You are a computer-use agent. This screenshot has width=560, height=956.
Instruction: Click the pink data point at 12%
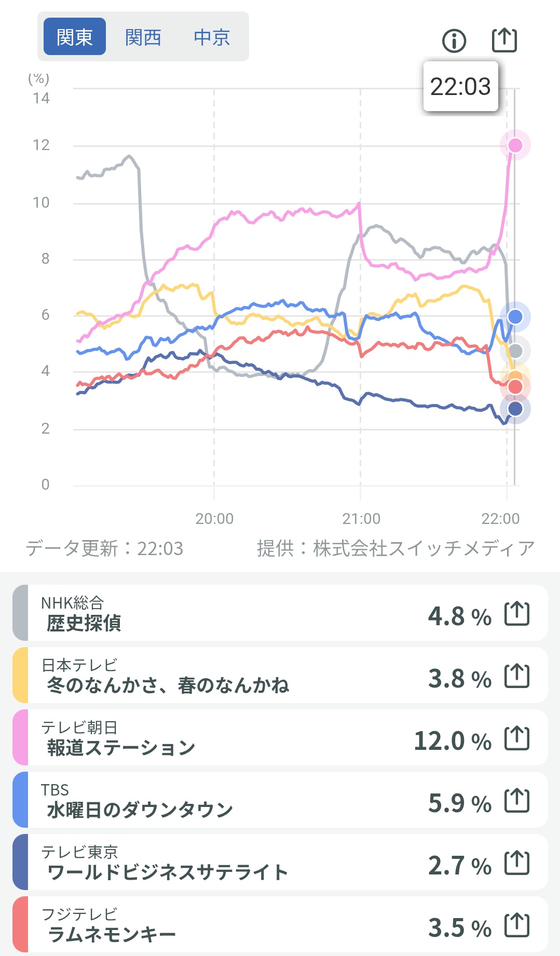pos(515,145)
